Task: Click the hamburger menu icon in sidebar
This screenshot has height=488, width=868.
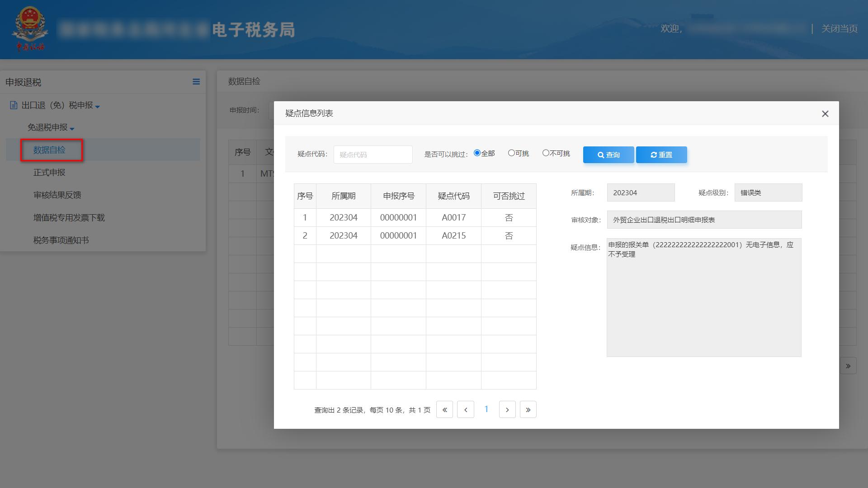Action: pos(196,82)
